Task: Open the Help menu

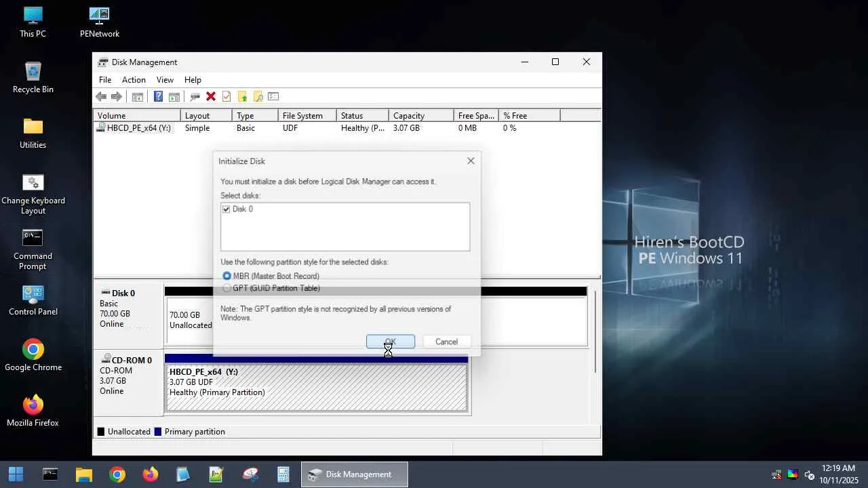Action: point(193,80)
